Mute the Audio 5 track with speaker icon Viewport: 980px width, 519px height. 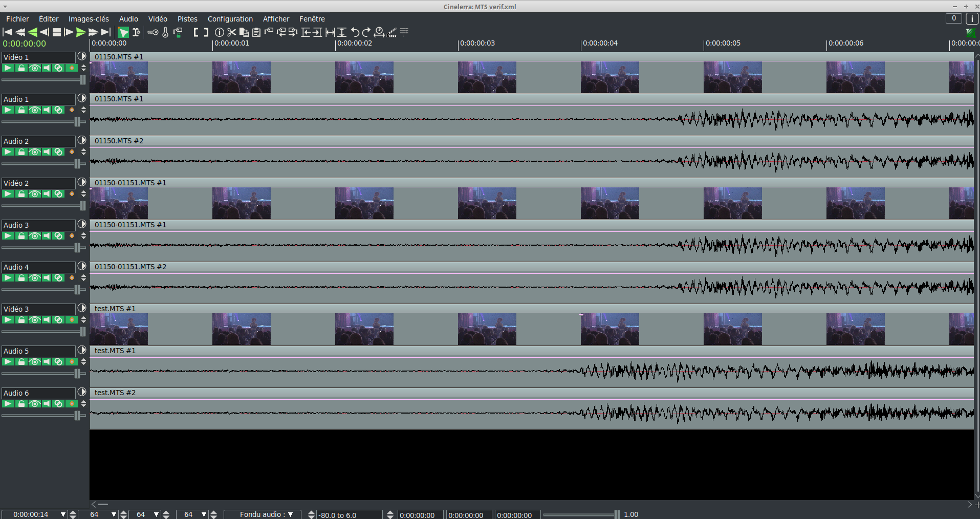(47, 362)
